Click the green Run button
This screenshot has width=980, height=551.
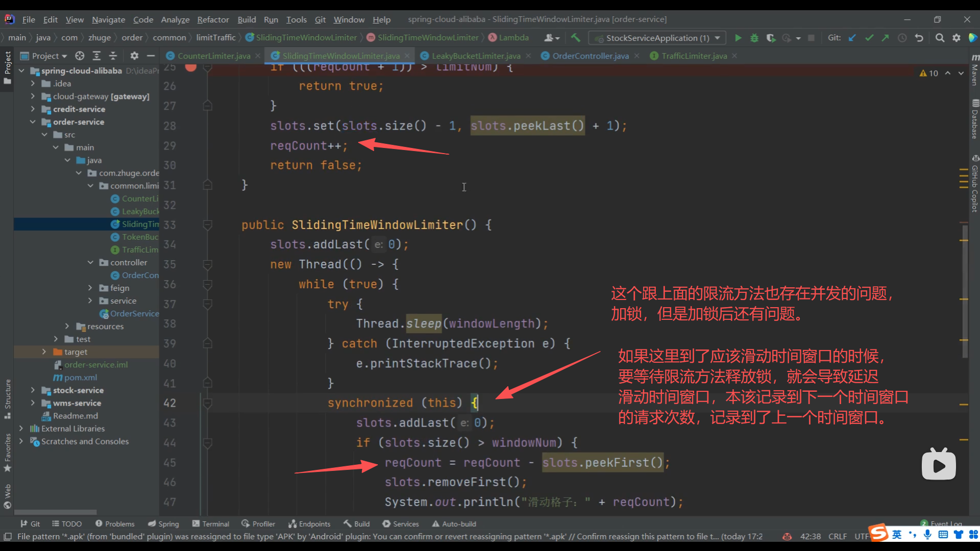(x=738, y=38)
